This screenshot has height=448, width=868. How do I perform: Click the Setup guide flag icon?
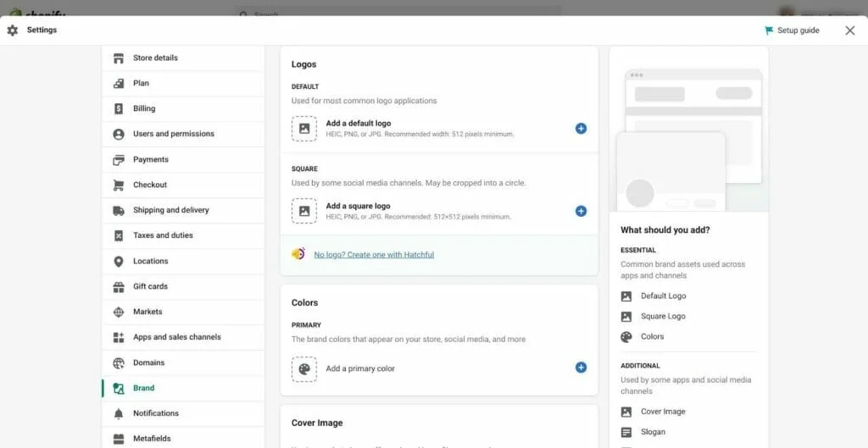pos(769,30)
